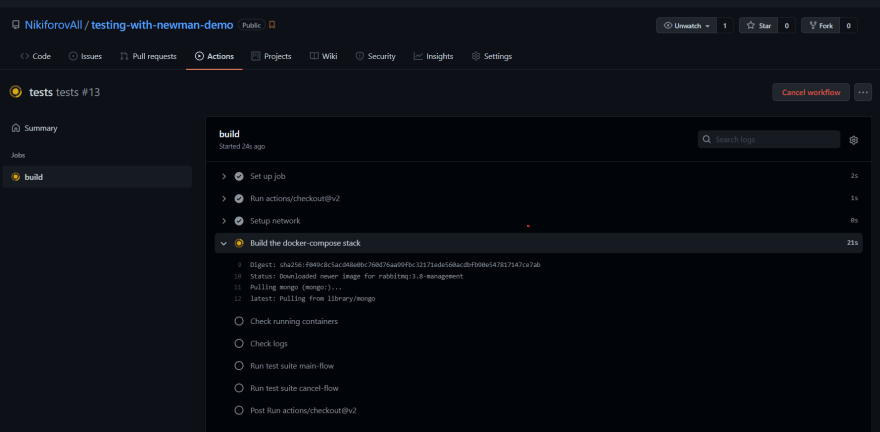Click the home icon next to Summary
The image size is (880, 432).
pos(16,128)
